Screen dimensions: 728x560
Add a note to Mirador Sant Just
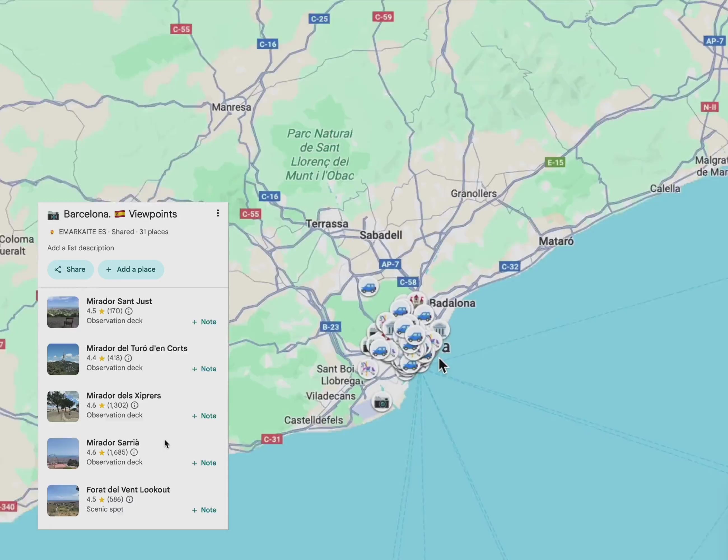point(204,322)
